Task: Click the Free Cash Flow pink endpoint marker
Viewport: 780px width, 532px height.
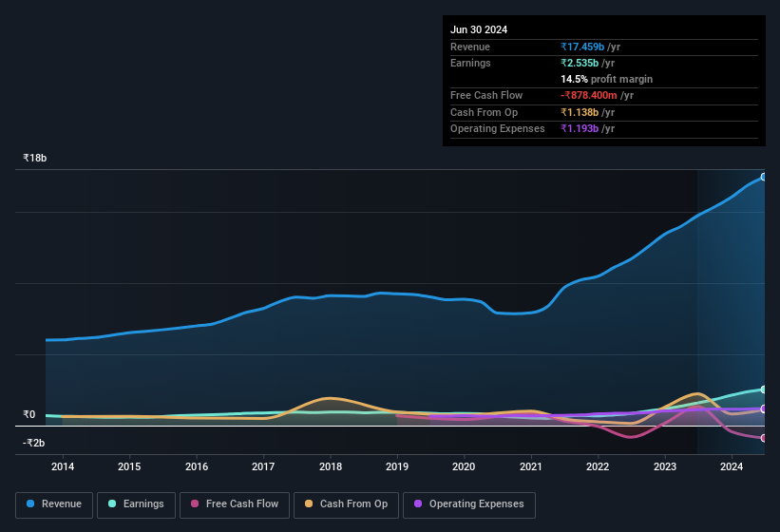Action: point(764,438)
